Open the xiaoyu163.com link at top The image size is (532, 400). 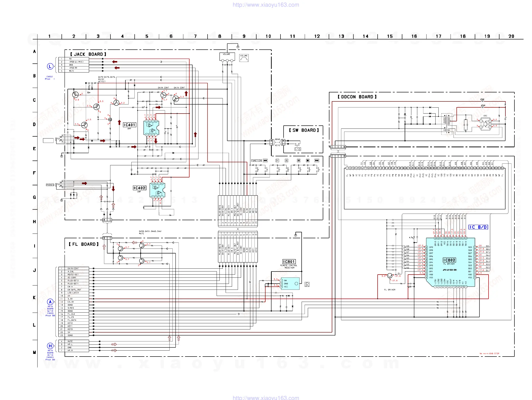click(x=266, y=5)
